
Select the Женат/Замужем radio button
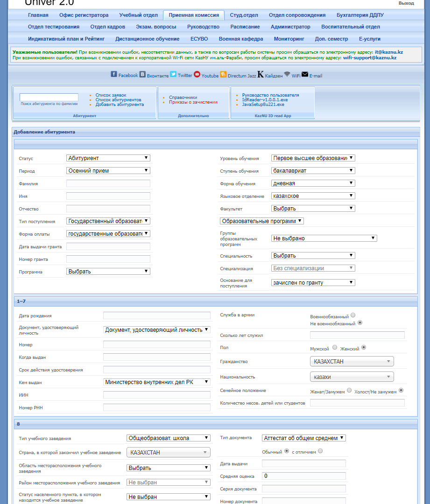click(x=349, y=390)
